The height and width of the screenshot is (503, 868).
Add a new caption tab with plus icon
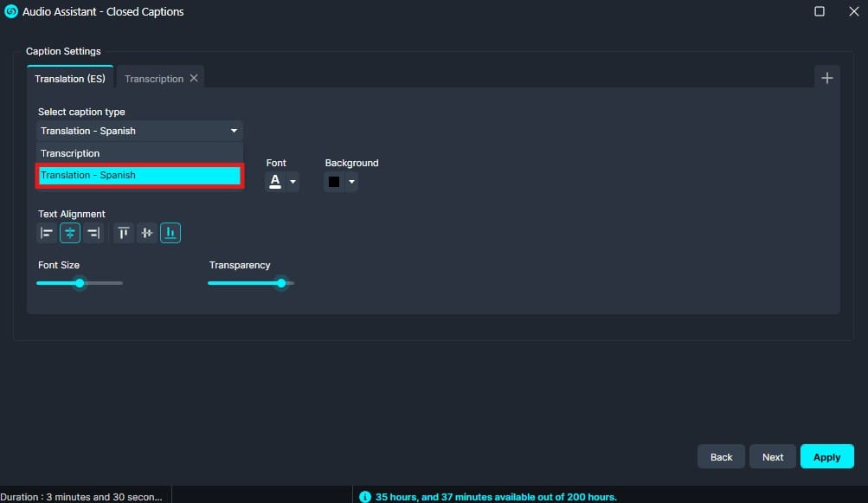pyautogui.click(x=826, y=78)
